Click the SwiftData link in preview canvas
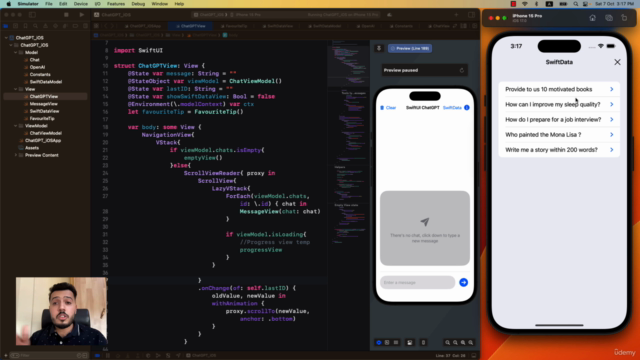 click(452, 108)
